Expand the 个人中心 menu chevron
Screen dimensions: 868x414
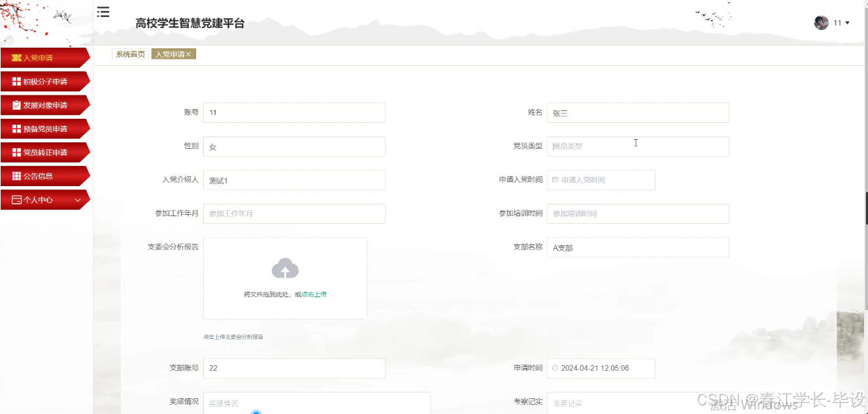pyautogui.click(x=78, y=200)
